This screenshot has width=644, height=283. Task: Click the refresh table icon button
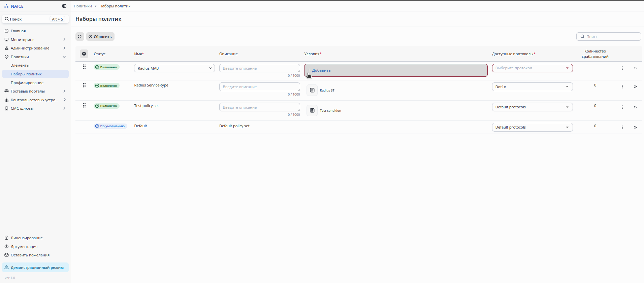pyautogui.click(x=80, y=37)
